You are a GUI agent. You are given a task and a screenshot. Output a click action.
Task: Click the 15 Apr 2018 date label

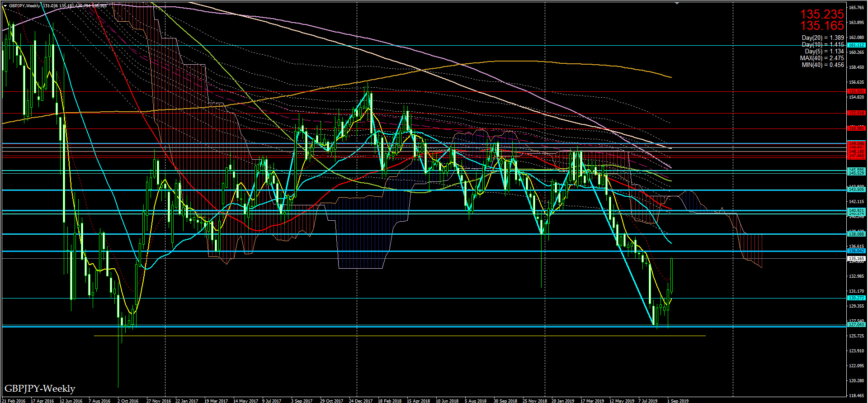click(418, 401)
